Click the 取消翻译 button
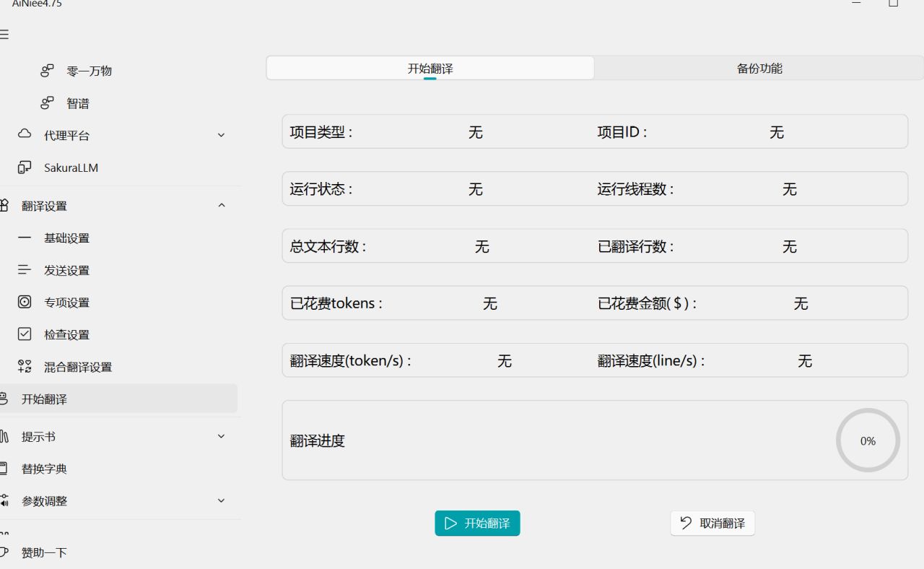924x569 pixels. coord(712,524)
